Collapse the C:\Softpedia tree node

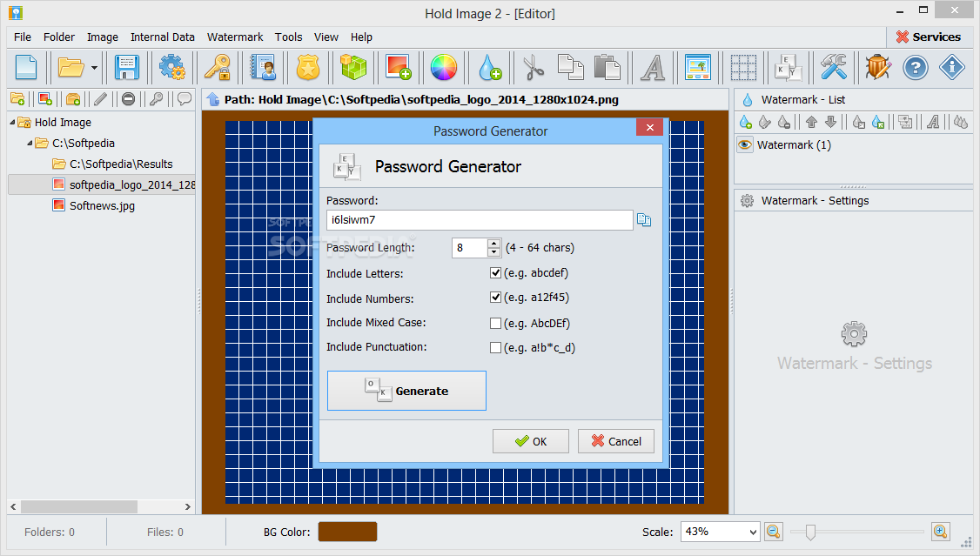[x=30, y=143]
